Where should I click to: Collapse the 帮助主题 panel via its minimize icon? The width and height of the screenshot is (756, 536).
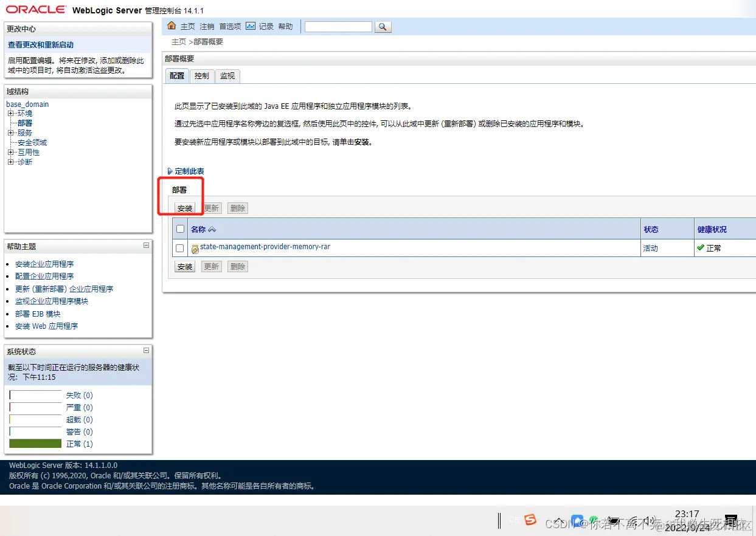(146, 246)
